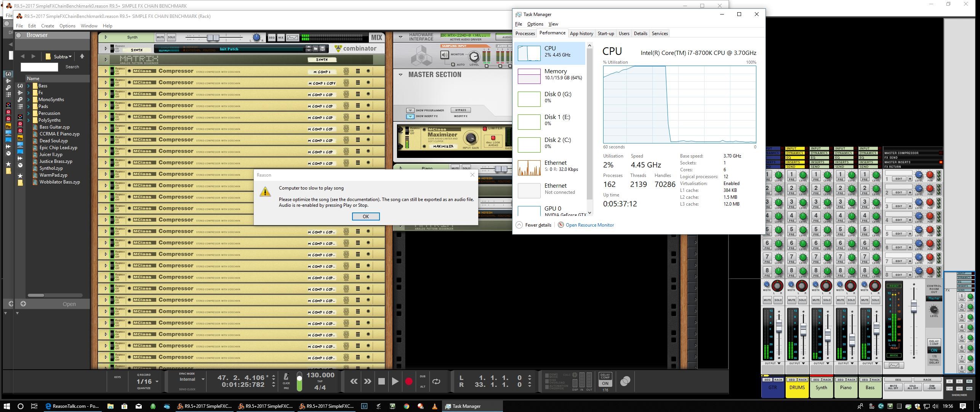Open the Window menu in Reason
Viewport: 980px width, 412px height.
click(x=89, y=26)
